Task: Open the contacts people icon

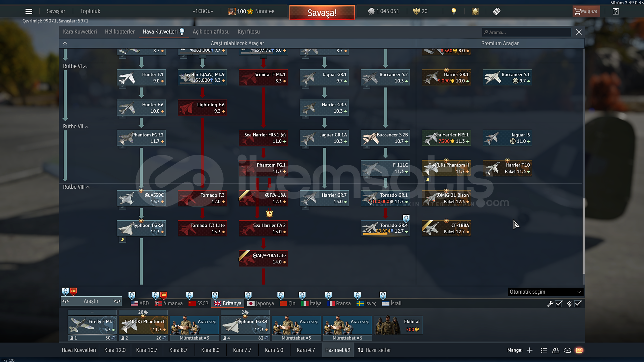Action: (x=556, y=350)
